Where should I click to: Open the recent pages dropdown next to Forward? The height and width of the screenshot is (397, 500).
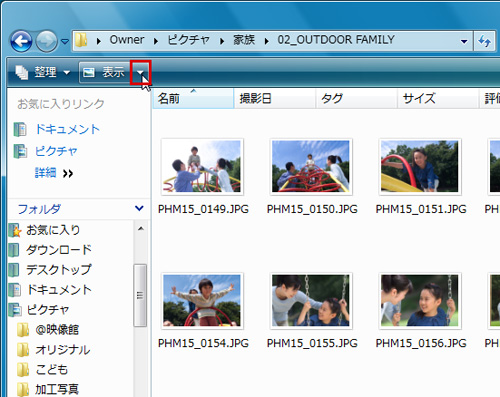click(65, 42)
